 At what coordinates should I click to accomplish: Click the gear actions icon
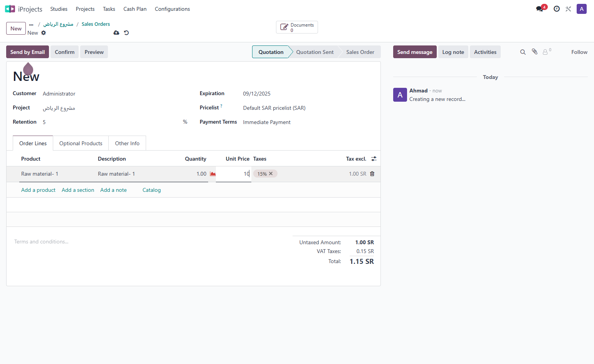(x=44, y=33)
